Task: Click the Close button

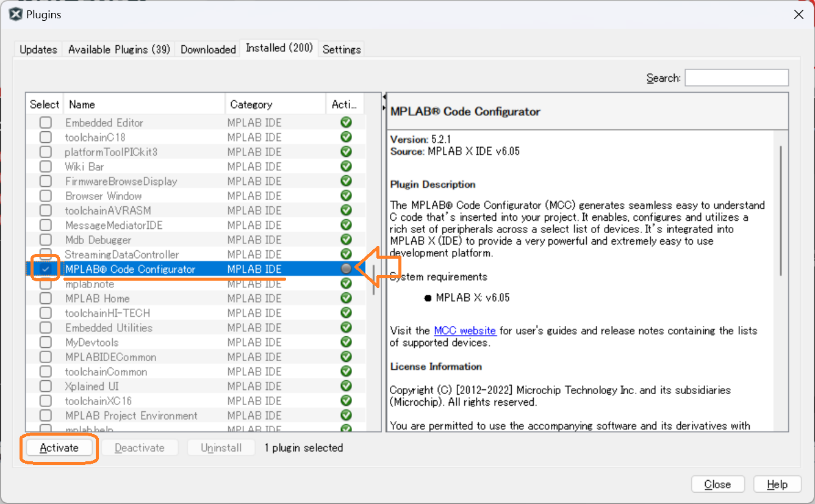Action: (717, 484)
